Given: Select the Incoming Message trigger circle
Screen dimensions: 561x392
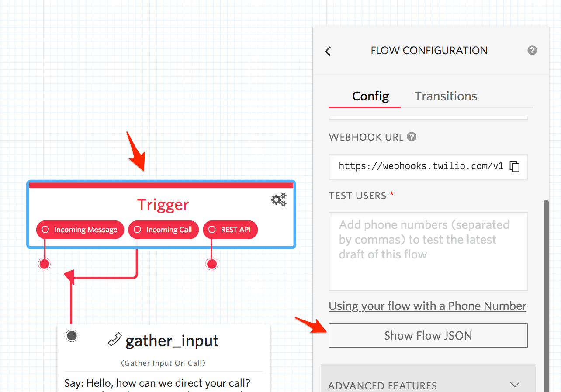Looking at the screenshot, I should (x=45, y=229).
